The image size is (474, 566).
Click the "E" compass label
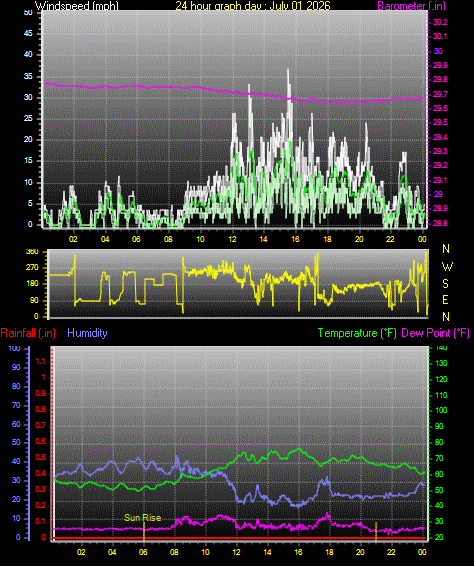coord(445,300)
